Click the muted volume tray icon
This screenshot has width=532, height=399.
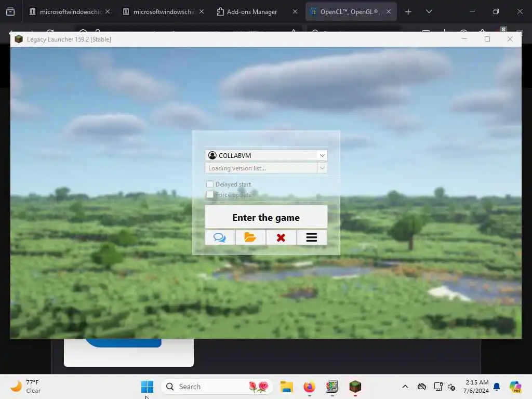point(451,387)
